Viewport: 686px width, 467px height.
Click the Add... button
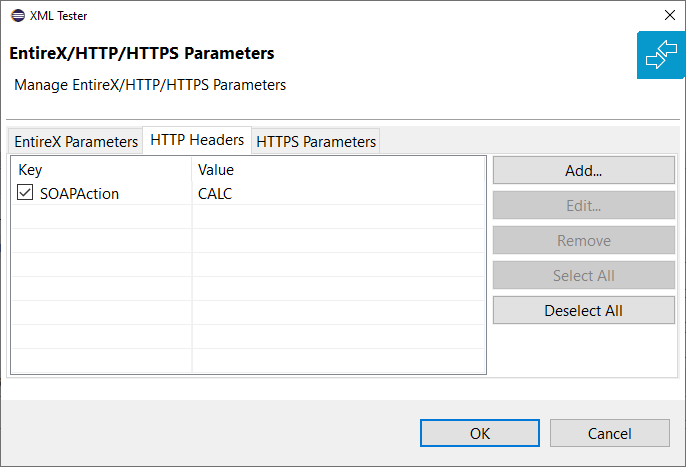point(584,170)
